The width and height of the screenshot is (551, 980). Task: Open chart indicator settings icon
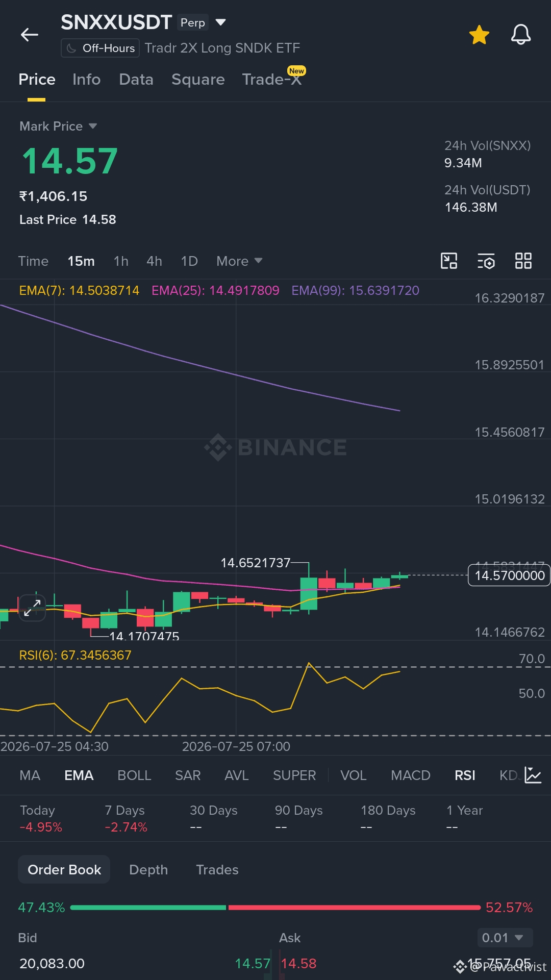(486, 261)
